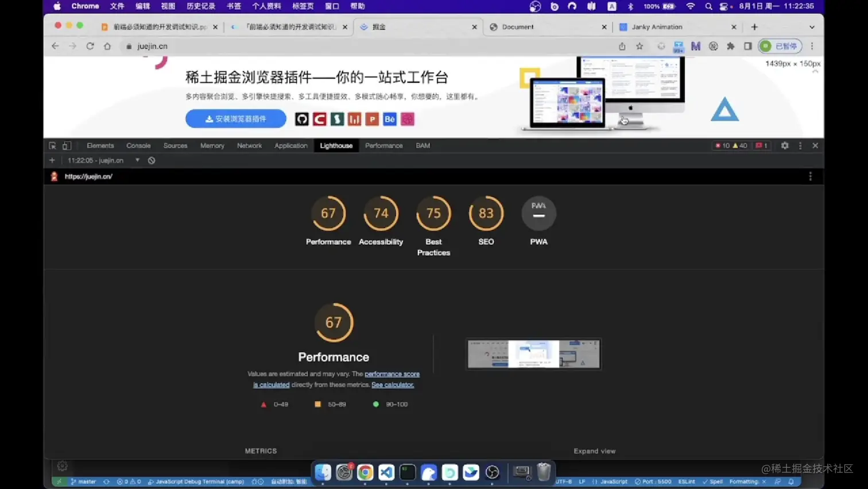The image size is (868, 489).
Task: Click the 已暂停 extension toggle button
Action: point(779,46)
